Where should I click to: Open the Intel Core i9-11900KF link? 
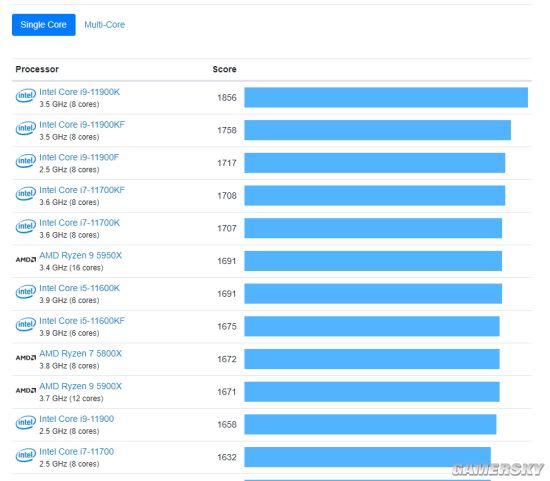(82, 124)
